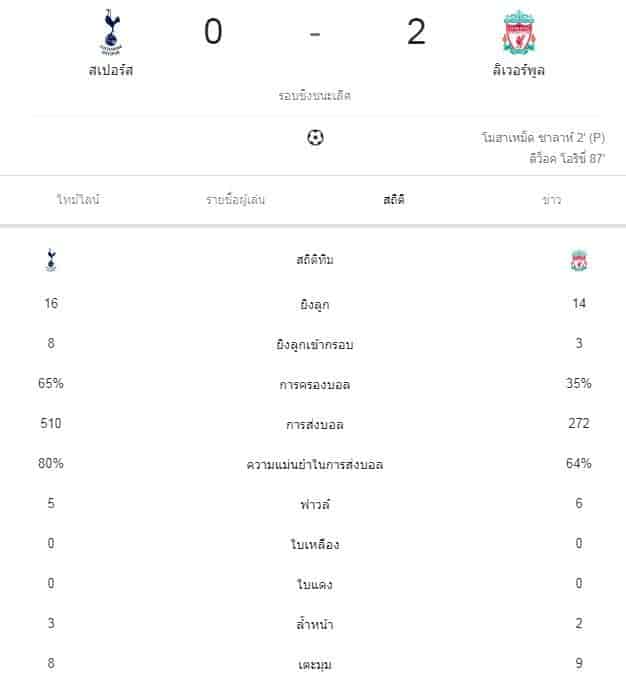Open the ลิเวอร์พูล team name link
626x689 pixels.
(x=517, y=71)
